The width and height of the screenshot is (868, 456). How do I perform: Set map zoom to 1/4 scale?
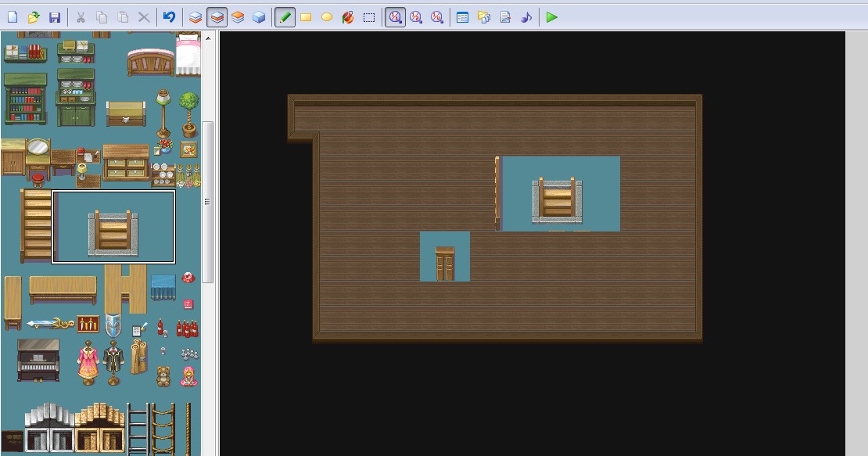[437, 17]
